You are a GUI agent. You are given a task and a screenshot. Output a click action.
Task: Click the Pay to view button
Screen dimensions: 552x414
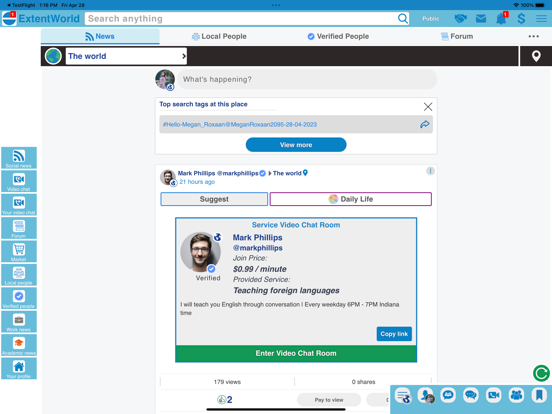[329, 400]
